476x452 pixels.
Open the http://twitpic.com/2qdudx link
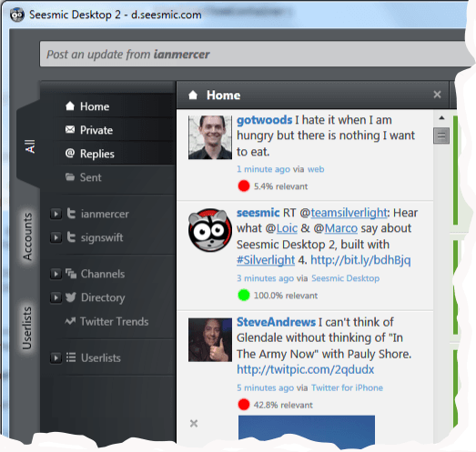306,369
